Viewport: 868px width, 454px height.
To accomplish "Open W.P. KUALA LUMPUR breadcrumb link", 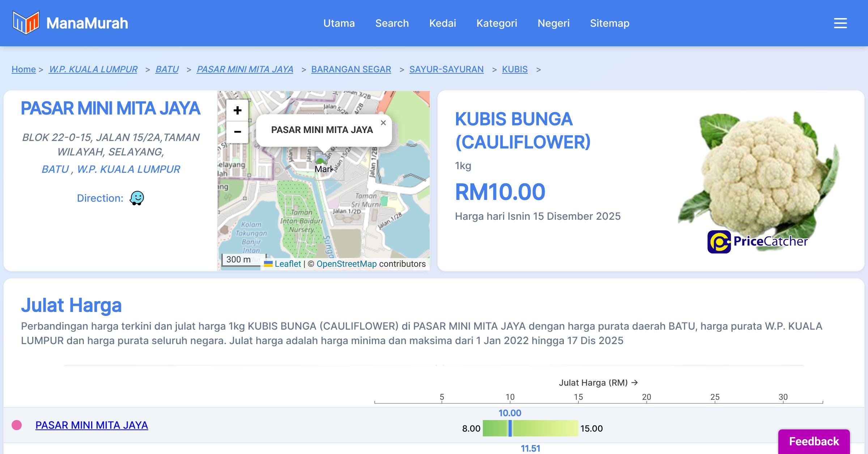I will (93, 69).
